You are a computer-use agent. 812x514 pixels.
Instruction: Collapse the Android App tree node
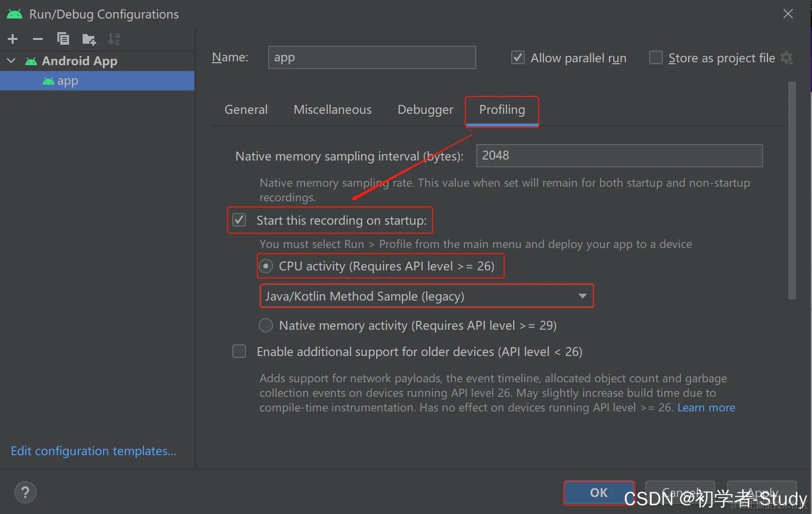[x=12, y=61]
